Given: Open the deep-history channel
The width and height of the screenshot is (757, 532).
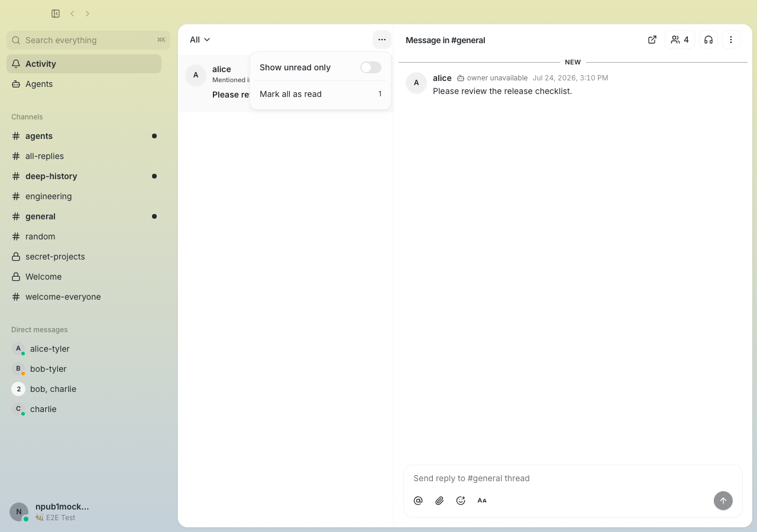Looking at the screenshot, I should [x=84, y=176].
